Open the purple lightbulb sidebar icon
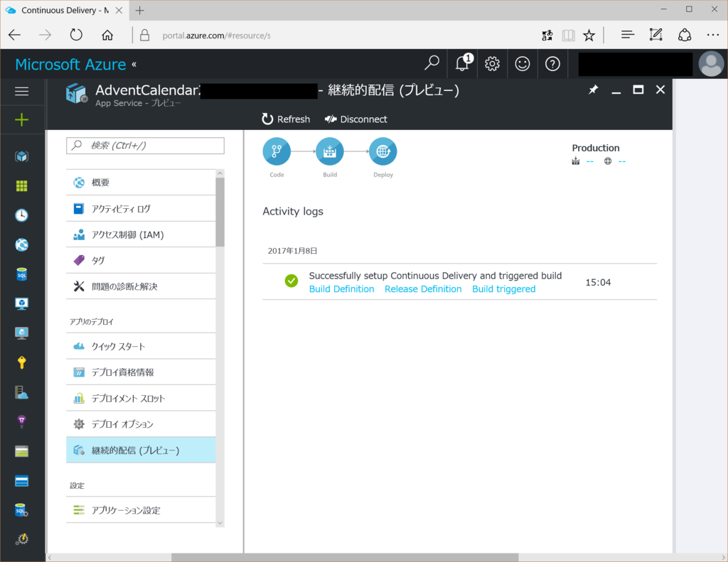The width and height of the screenshot is (728, 562). [22, 421]
